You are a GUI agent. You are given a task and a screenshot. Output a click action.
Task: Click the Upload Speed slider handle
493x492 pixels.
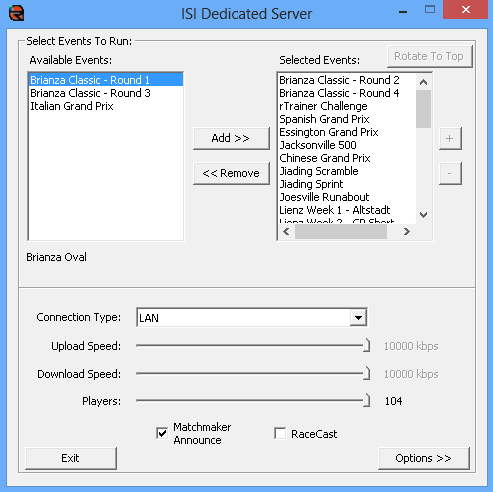point(366,345)
